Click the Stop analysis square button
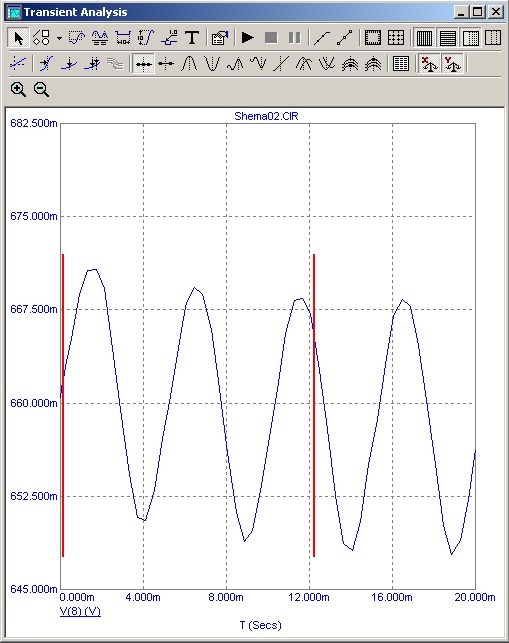Image resolution: width=509 pixels, height=643 pixels. tap(271, 38)
